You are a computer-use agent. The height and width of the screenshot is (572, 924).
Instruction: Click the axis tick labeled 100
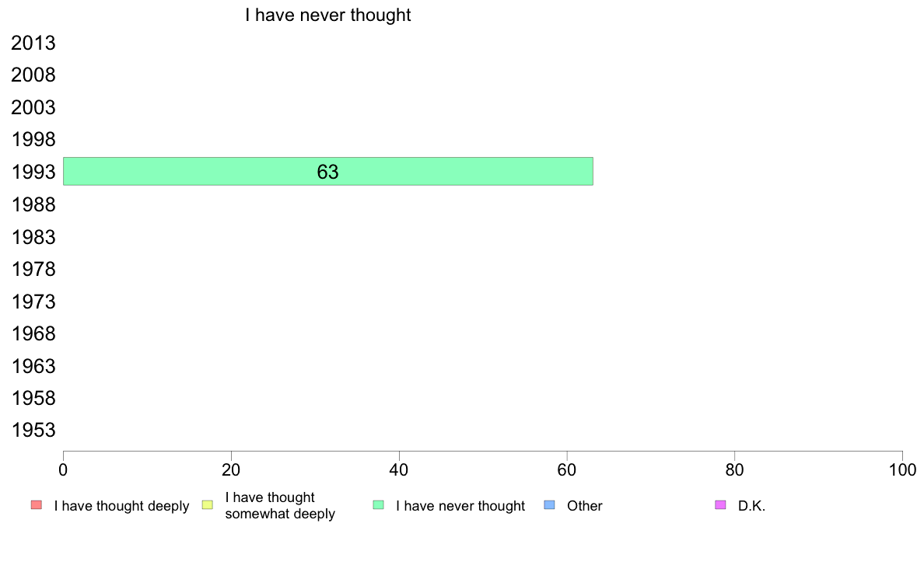(x=902, y=469)
